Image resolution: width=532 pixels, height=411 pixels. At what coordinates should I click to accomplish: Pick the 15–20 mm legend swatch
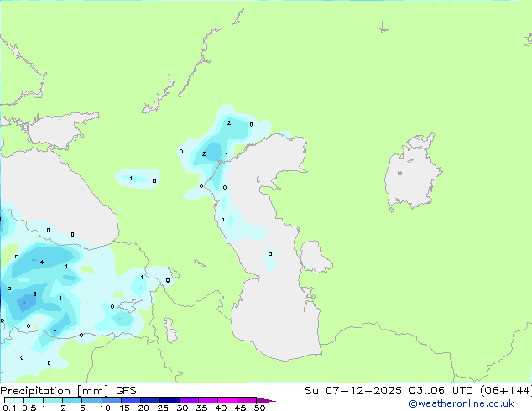(x=130, y=400)
